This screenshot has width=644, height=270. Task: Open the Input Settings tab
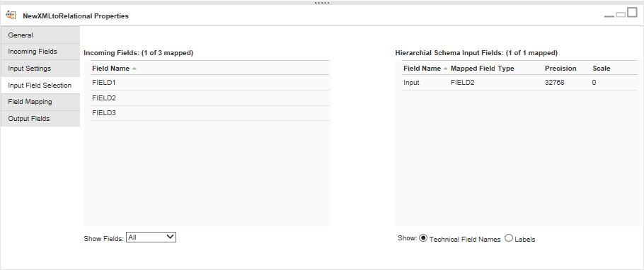[40, 69]
